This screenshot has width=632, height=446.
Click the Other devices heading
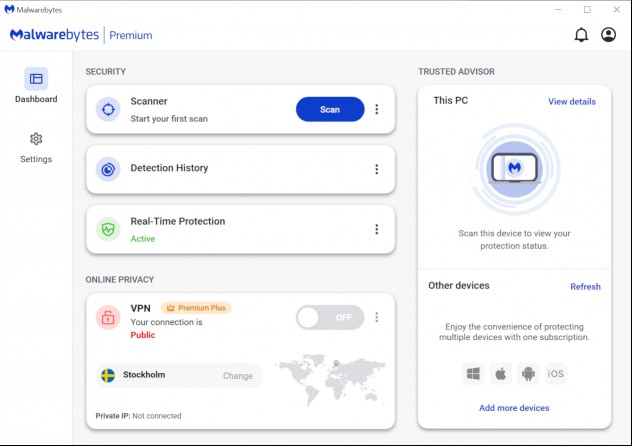(459, 285)
